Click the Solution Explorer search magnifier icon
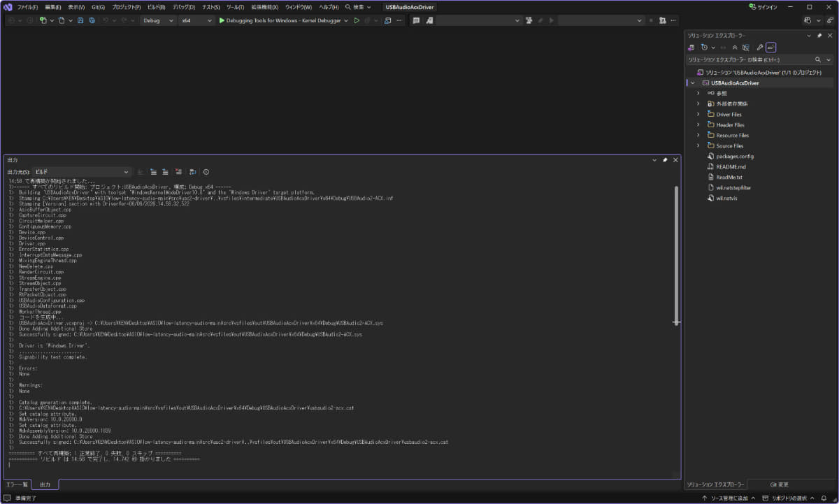839x504 pixels. point(818,59)
